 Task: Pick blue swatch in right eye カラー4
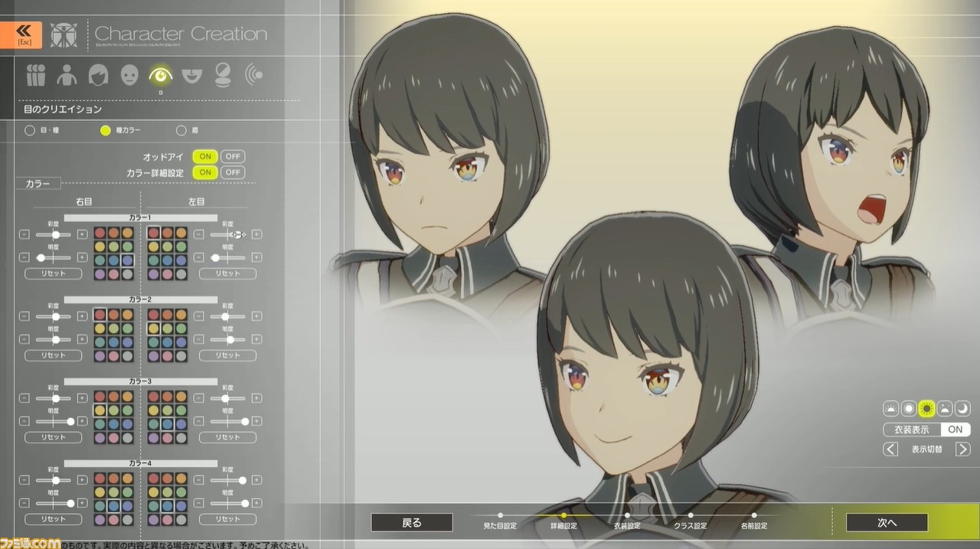114,506
